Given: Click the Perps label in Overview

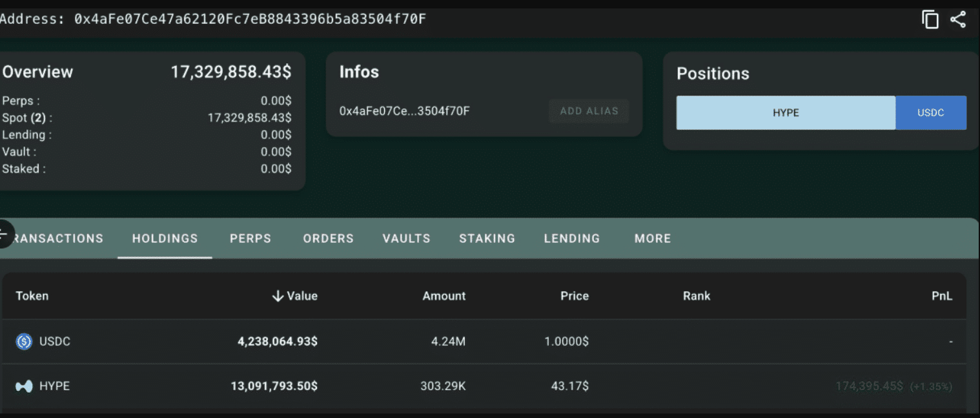Looking at the screenshot, I should tap(21, 101).
